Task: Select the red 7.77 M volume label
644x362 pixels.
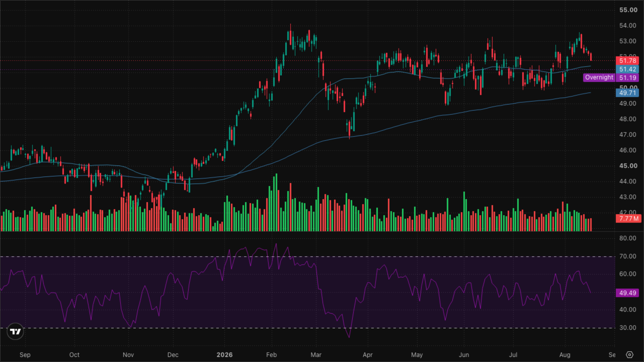Action: click(x=628, y=218)
